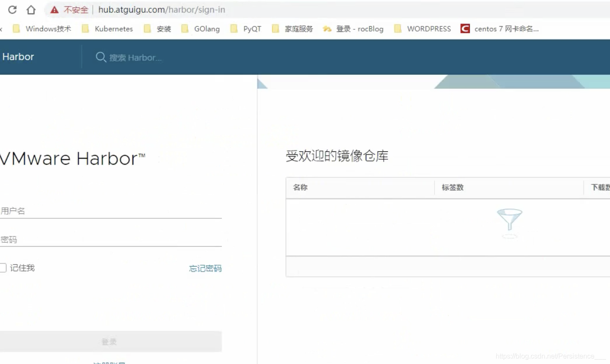This screenshot has height=364, width=610.
Task: Reload the page with the browser refresh icon
Action: coord(12,9)
